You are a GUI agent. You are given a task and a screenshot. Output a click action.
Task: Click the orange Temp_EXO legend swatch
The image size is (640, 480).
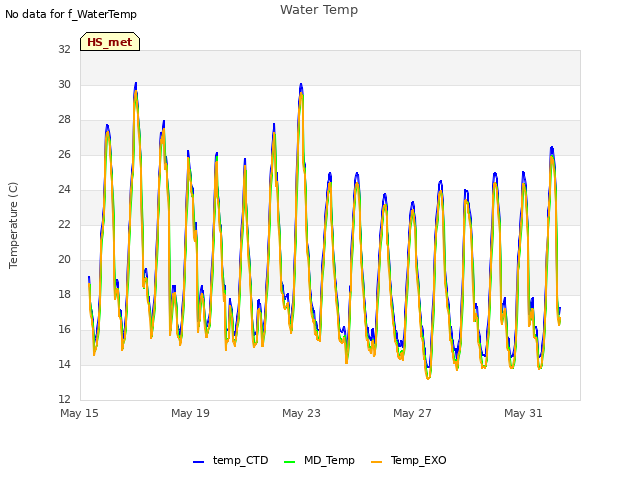click(376, 462)
